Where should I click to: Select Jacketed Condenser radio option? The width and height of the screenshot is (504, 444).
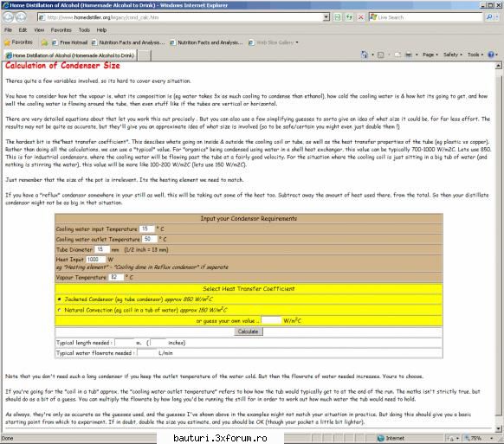coord(59,299)
